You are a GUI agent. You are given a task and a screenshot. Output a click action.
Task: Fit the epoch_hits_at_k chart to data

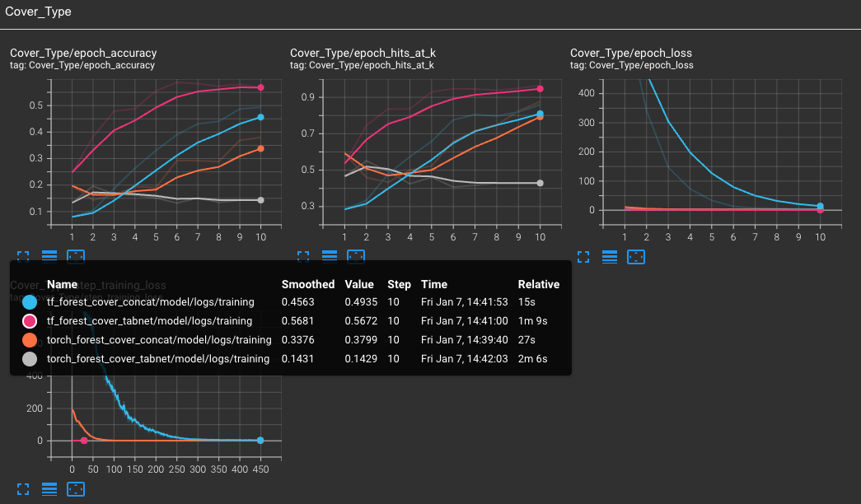pyautogui.click(x=355, y=256)
